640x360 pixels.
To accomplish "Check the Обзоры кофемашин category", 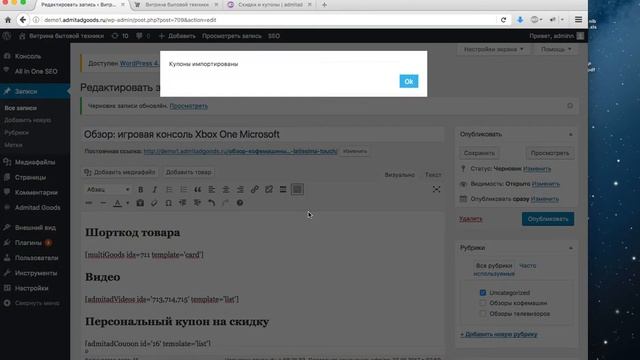I will [483, 303].
